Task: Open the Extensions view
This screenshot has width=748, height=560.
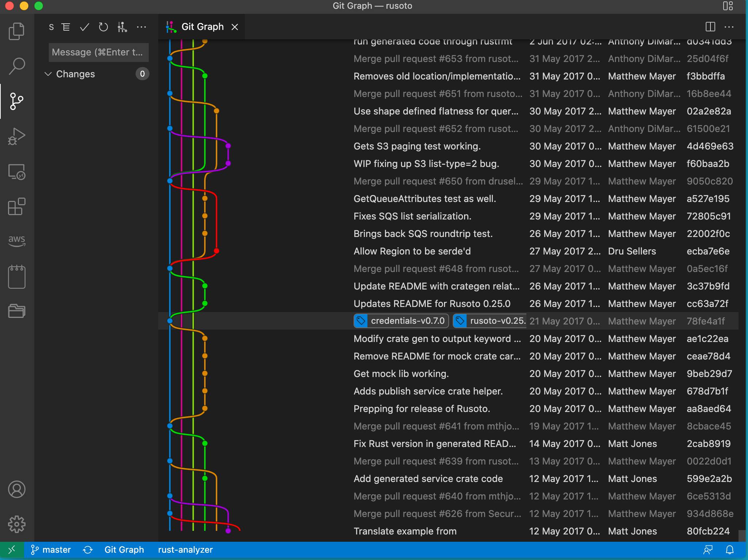Action: point(17,206)
